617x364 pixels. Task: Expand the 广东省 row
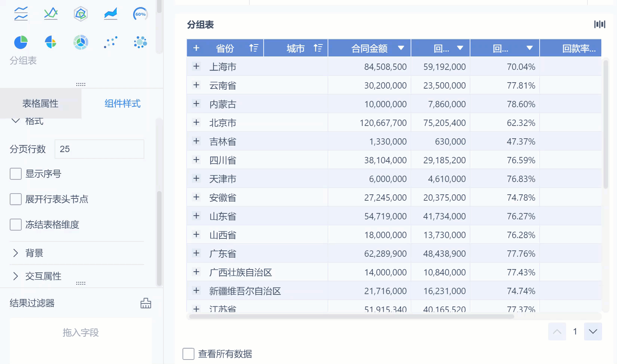[196, 253]
